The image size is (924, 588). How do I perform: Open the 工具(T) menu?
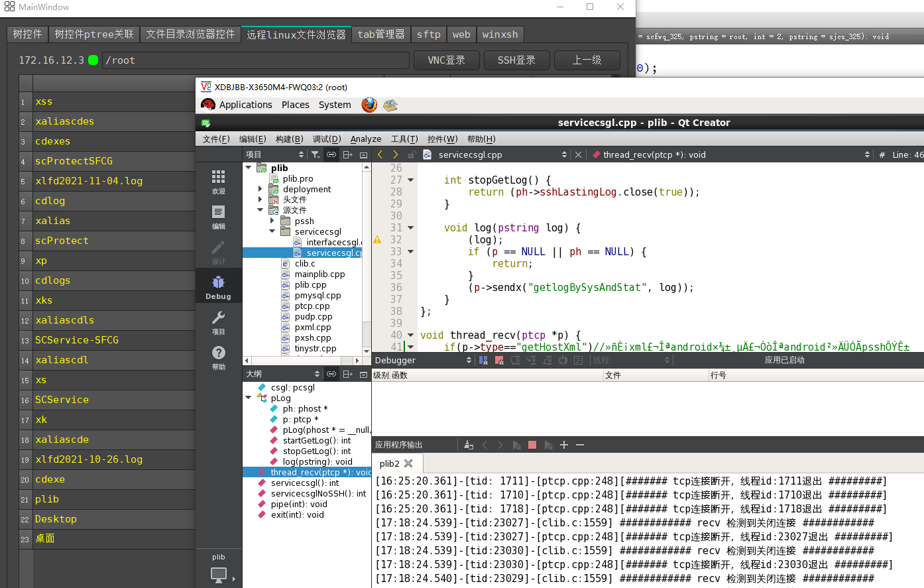click(405, 139)
